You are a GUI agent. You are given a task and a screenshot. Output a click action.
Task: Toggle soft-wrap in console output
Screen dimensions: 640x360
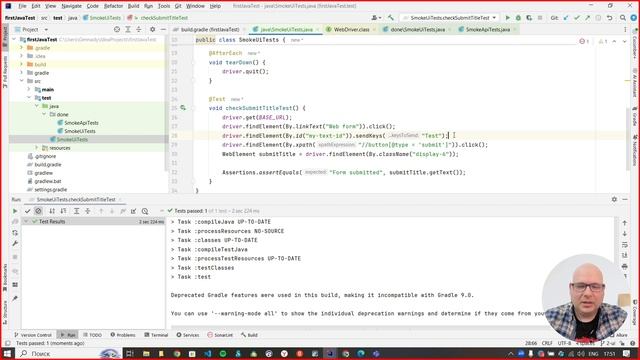point(624,244)
